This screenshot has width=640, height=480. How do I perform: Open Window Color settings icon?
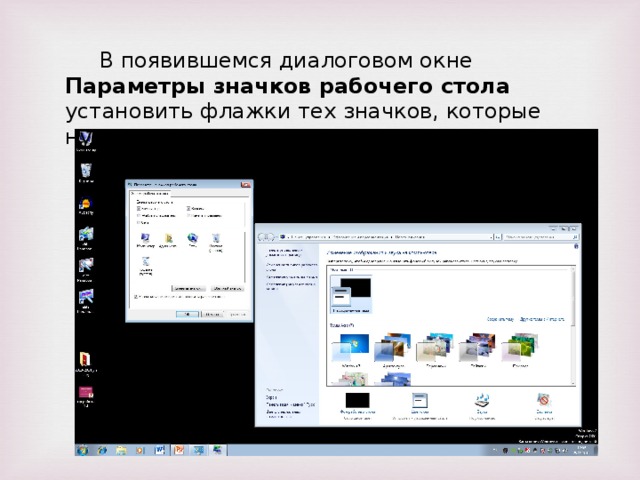tap(420, 402)
